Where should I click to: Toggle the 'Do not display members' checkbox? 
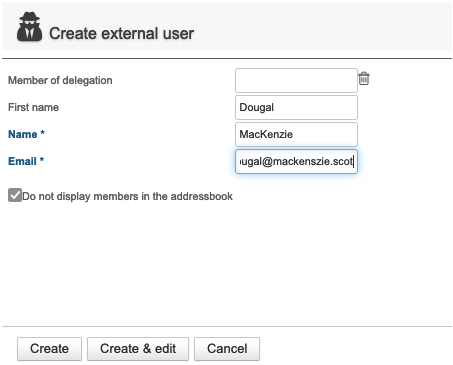pos(15,195)
